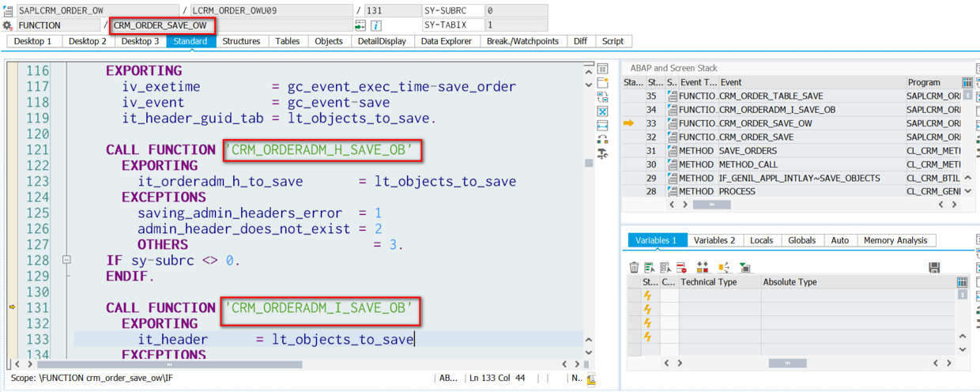
Task: Open the Break./Watchpoints tab
Action: tap(522, 41)
